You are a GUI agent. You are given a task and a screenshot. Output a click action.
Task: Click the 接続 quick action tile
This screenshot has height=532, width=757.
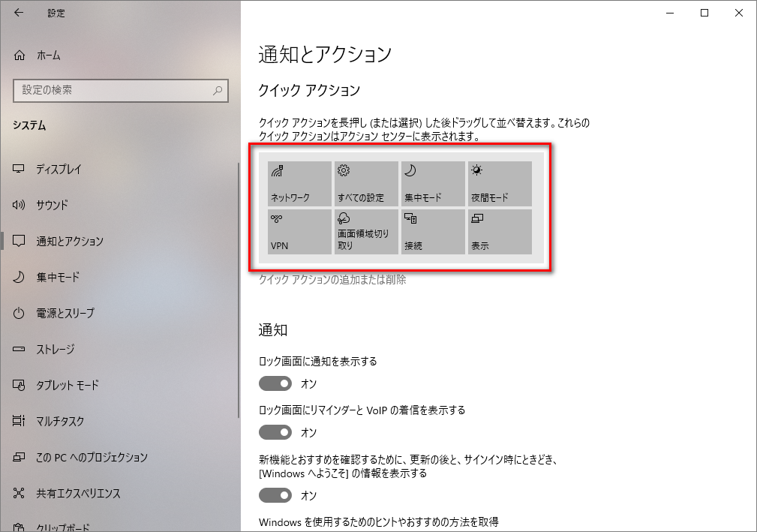pyautogui.click(x=433, y=232)
